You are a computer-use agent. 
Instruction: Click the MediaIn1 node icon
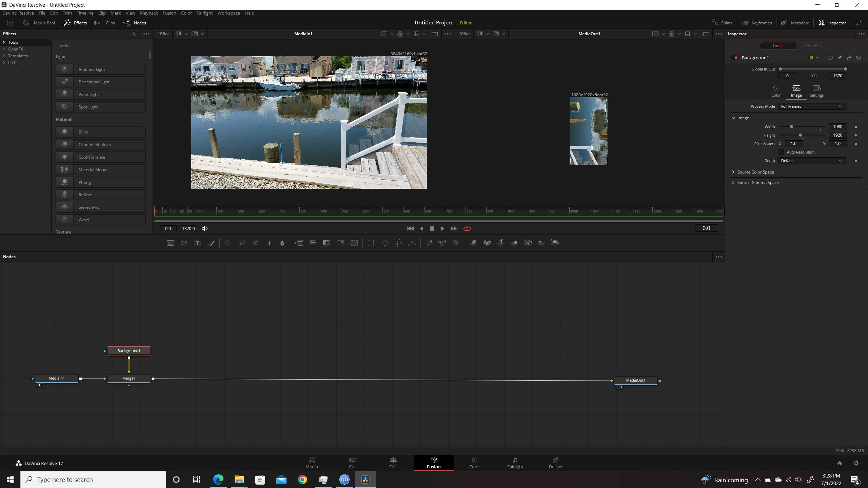tap(57, 378)
